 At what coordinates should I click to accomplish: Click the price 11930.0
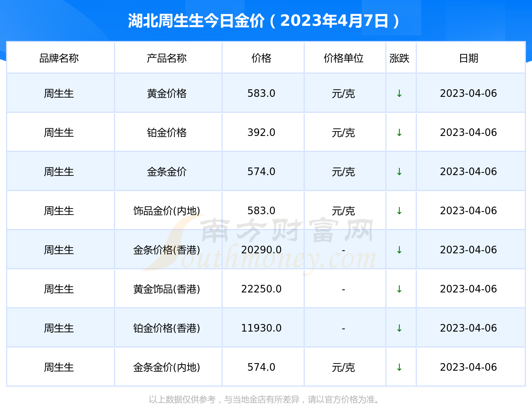(x=261, y=328)
